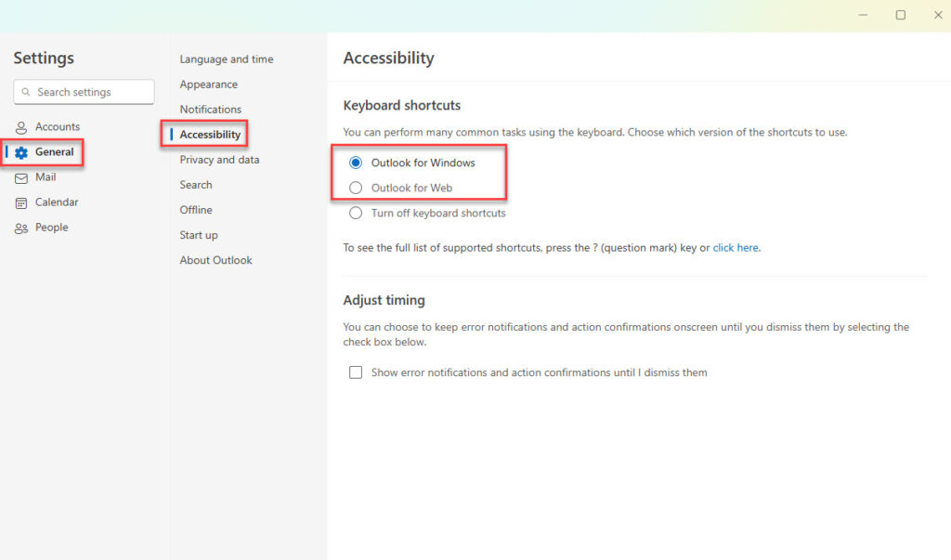Image resolution: width=951 pixels, height=560 pixels.
Task: Open About Outlook page
Action: coord(215,260)
